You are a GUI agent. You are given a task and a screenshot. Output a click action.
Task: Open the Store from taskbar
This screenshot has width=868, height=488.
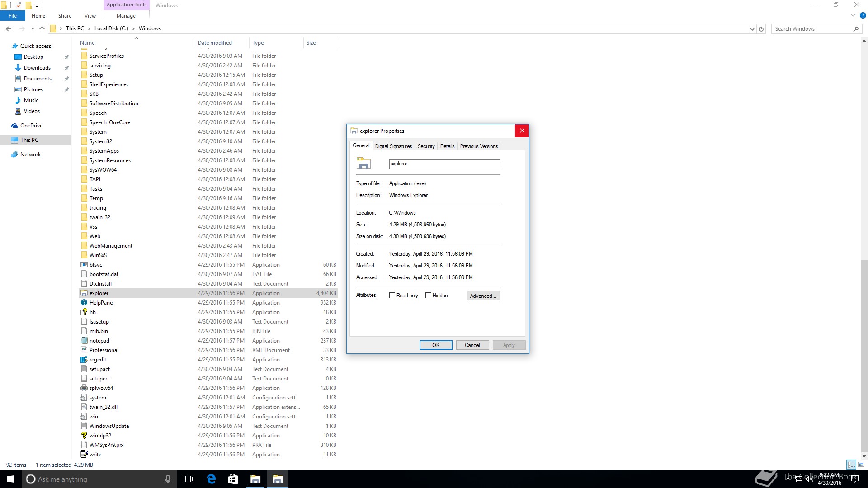coord(233,479)
